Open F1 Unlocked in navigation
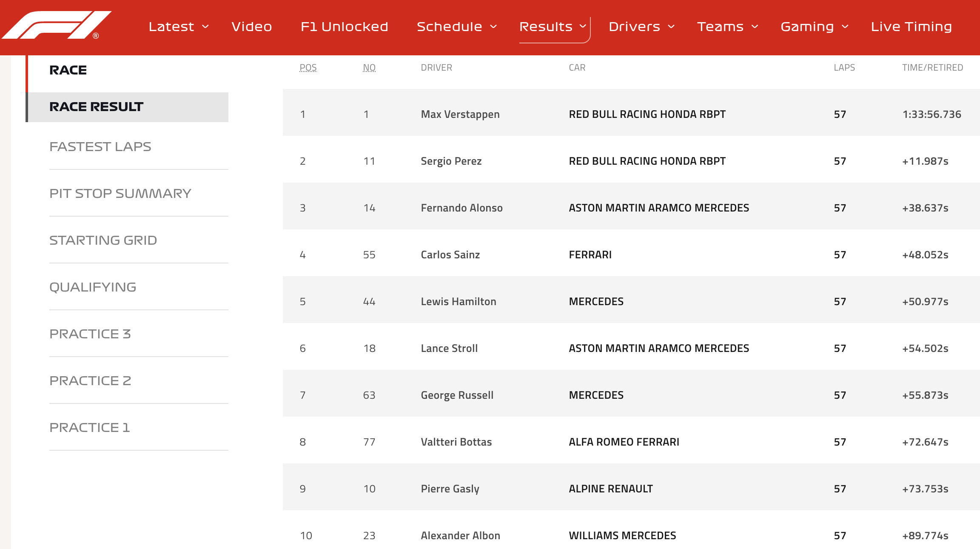Screen dimensions: 980x549 point(344,27)
